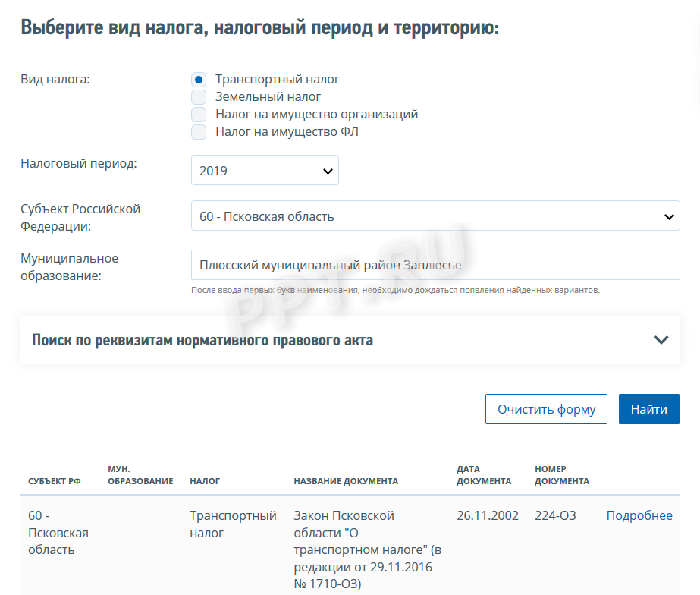Select the Транспортный налог radio button
The width and height of the screenshot is (700, 595).
199,80
